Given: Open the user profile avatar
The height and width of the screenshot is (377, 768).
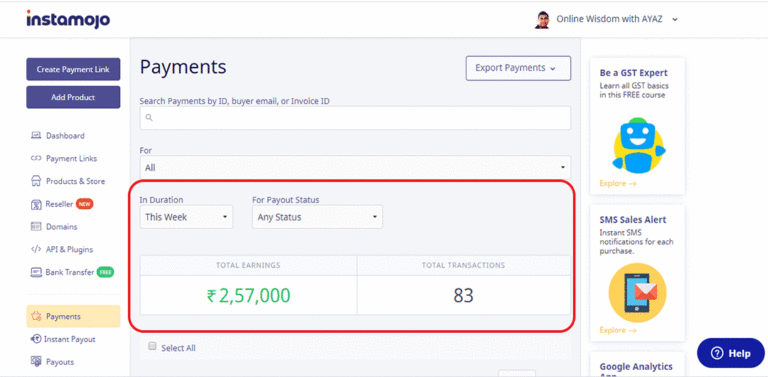Looking at the screenshot, I should pos(542,20).
